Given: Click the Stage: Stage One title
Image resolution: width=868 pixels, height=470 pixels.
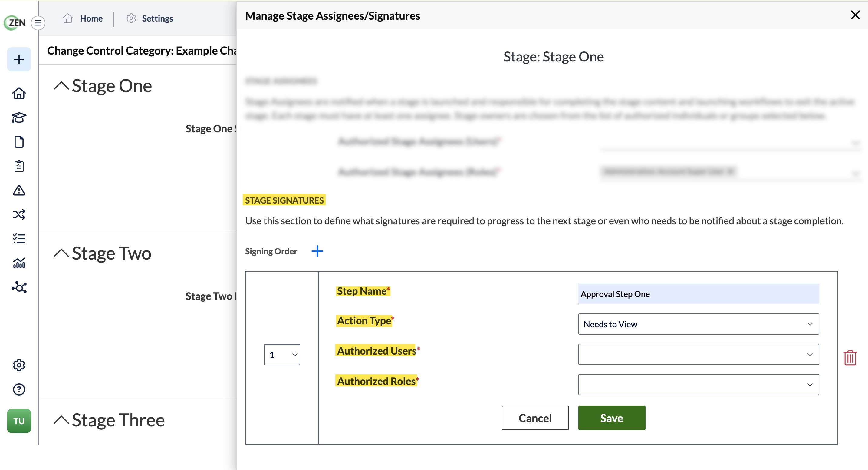Looking at the screenshot, I should pyautogui.click(x=554, y=57).
